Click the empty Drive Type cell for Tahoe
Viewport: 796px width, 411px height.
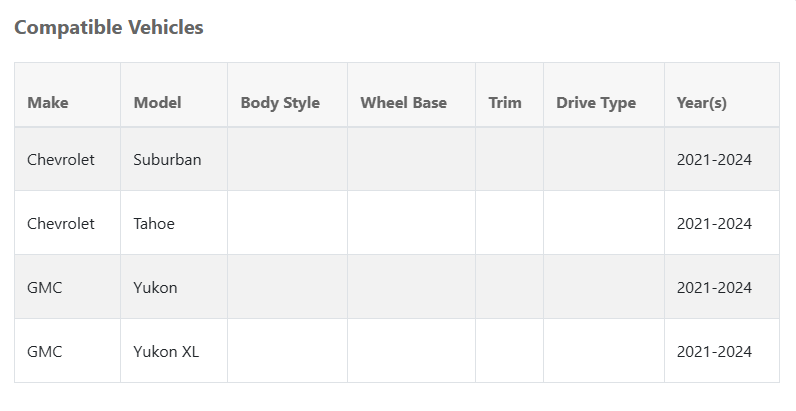tap(603, 223)
